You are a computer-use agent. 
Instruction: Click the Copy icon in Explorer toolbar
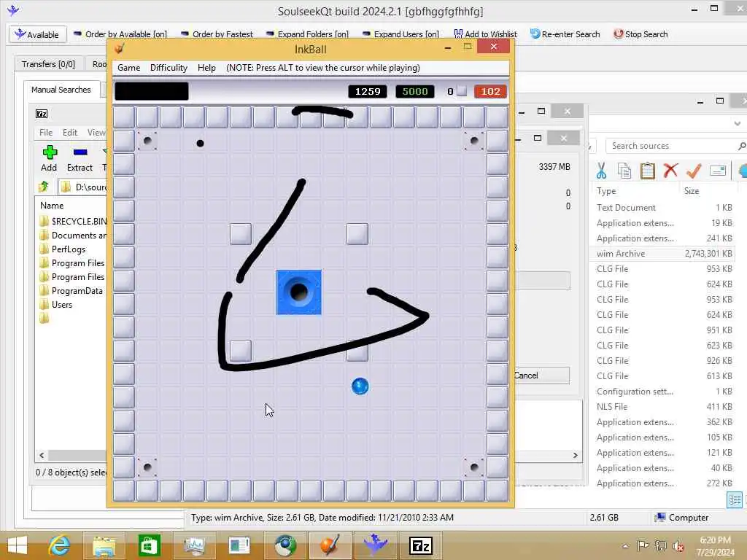point(624,171)
